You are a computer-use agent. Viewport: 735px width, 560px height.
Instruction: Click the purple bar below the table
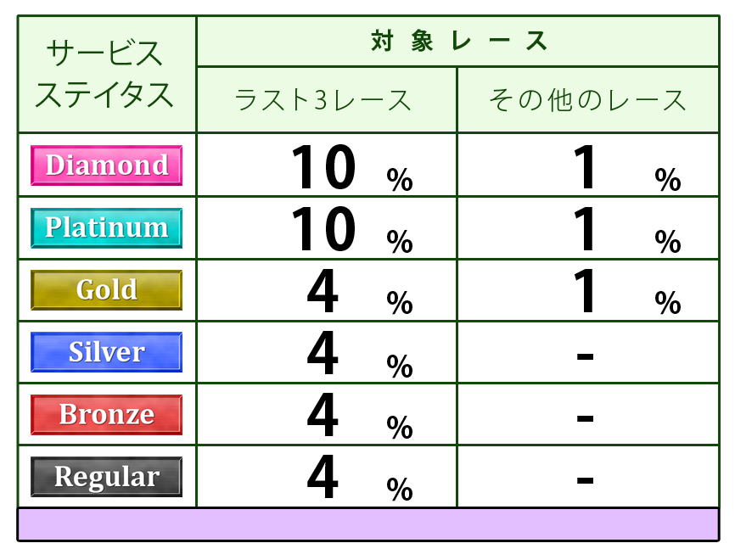click(367, 524)
